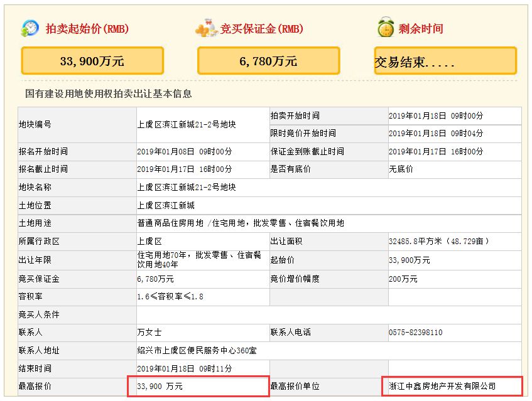Click the 竞买保证金(RMB) heading
The height and width of the screenshot is (401, 532).
tap(261, 29)
